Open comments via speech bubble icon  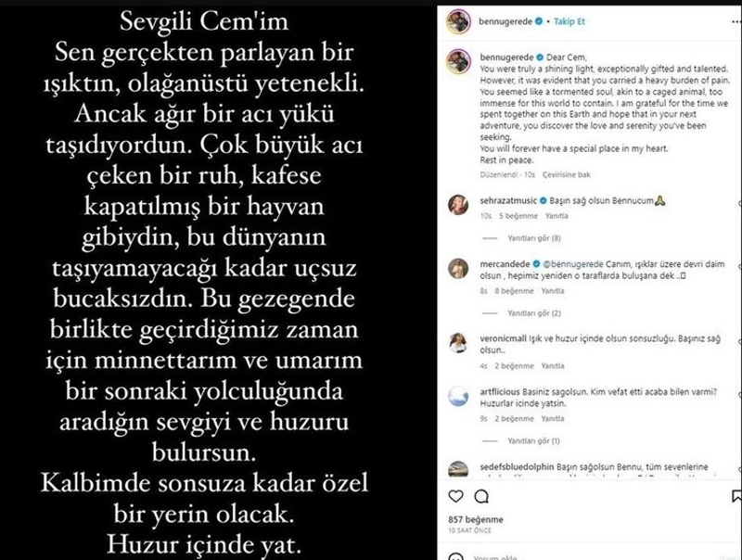481,496
